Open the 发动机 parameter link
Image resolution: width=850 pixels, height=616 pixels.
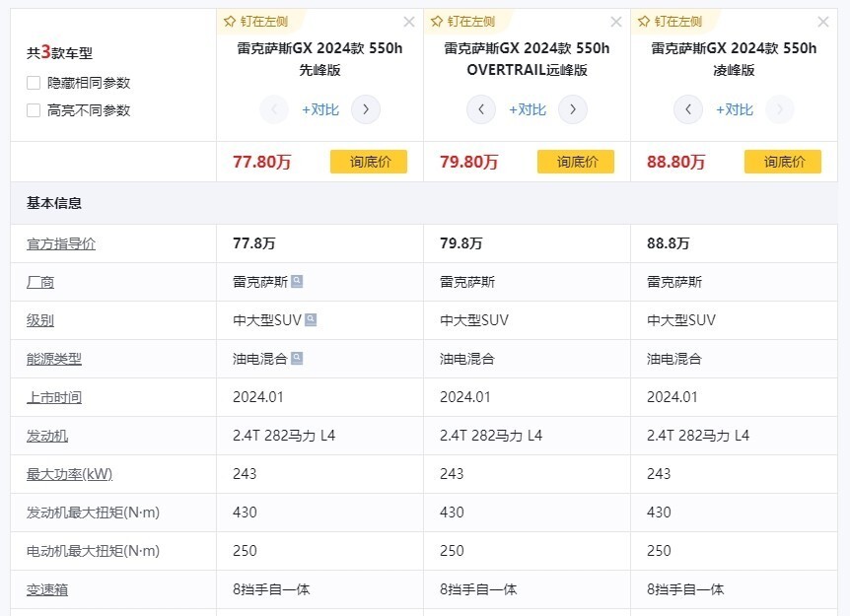tap(47, 436)
